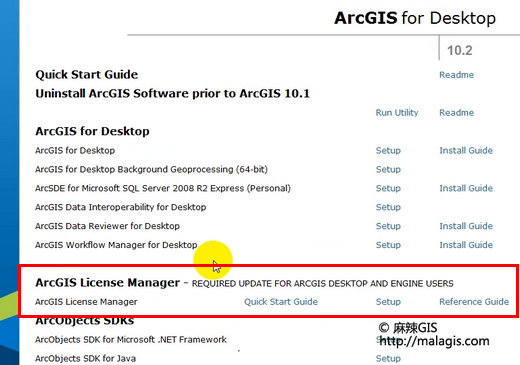Click 'ArcSDE for Microsoft SQL Server 2008 R2 Express' text
Image resolution: width=520 pixels, height=365 pixels.
click(x=140, y=188)
